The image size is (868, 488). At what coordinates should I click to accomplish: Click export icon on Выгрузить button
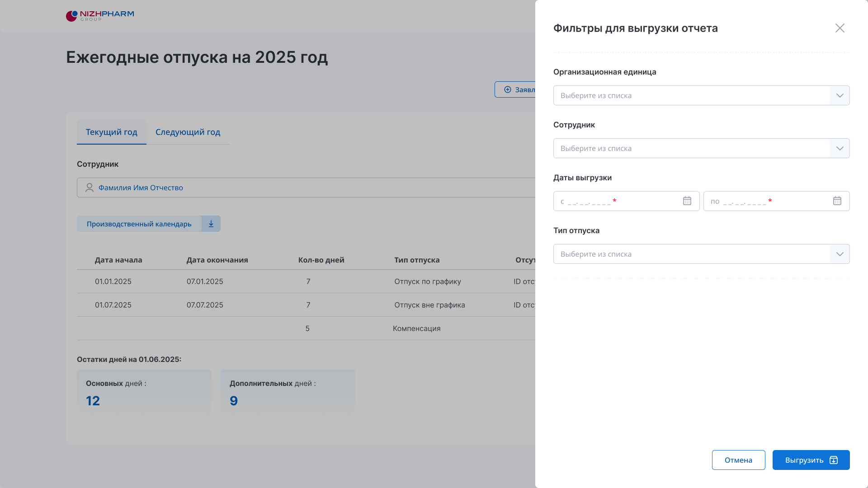[x=834, y=460]
